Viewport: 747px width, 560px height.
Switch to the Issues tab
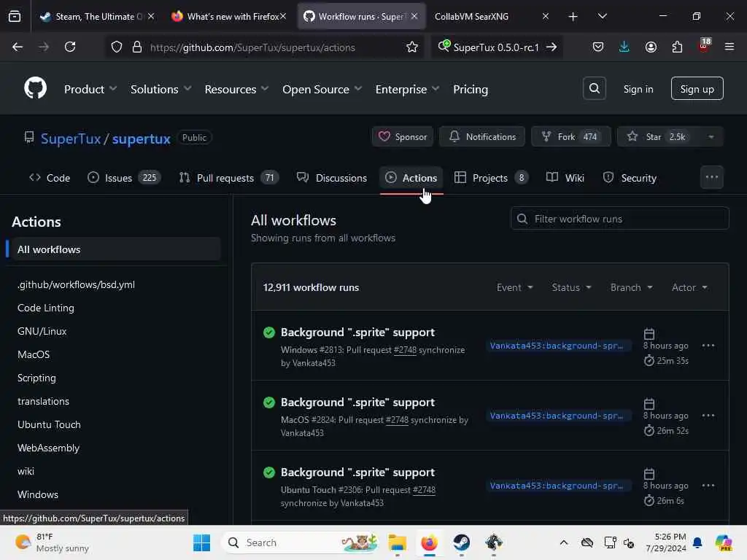(124, 178)
